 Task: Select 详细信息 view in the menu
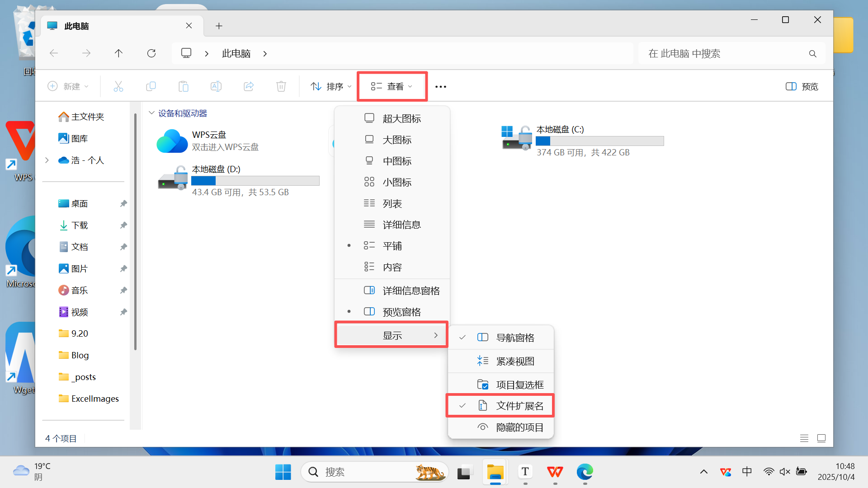point(401,225)
